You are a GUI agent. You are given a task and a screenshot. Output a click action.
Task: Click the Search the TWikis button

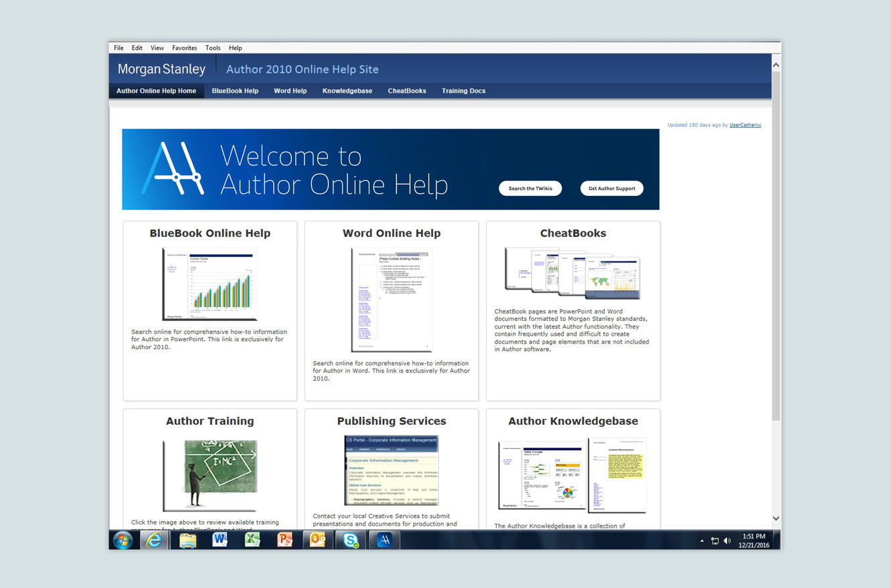(530, 189)
